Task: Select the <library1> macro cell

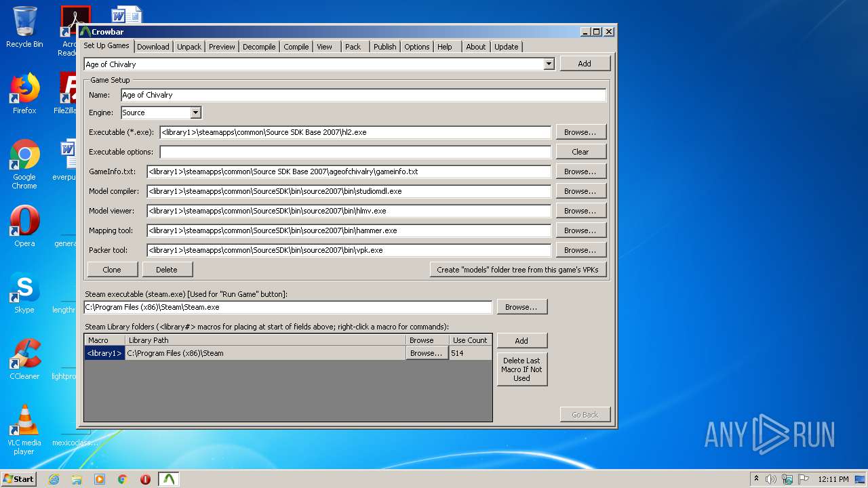Action: 104,353
